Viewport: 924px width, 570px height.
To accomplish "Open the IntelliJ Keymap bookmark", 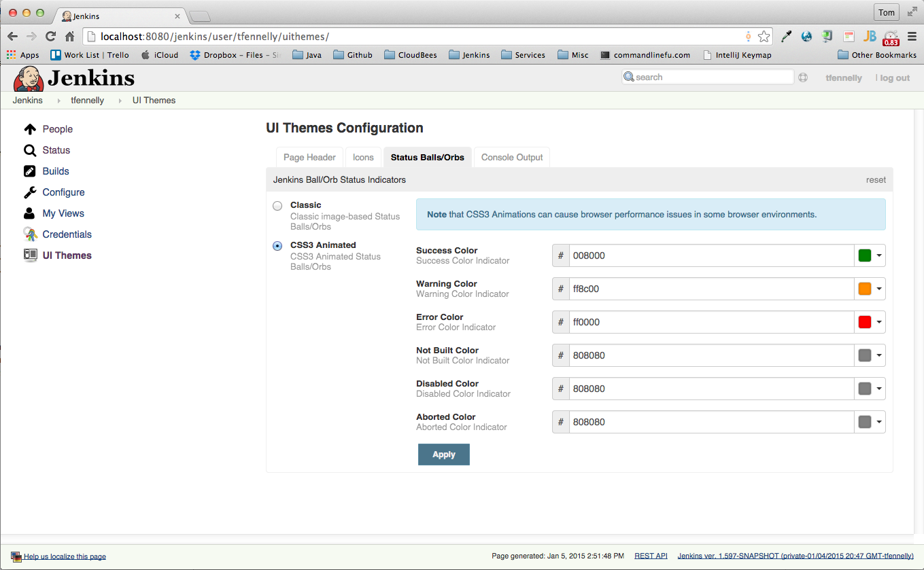I will click(738, 55).
